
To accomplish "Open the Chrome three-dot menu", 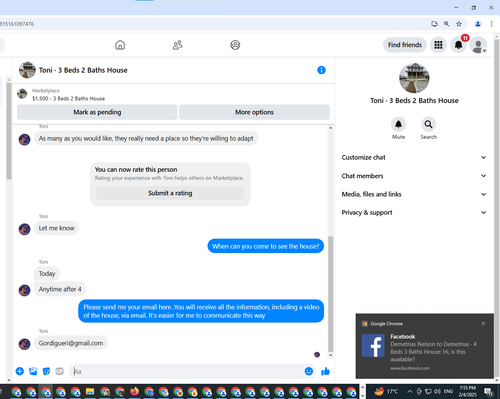I will (x=491, y=24).
